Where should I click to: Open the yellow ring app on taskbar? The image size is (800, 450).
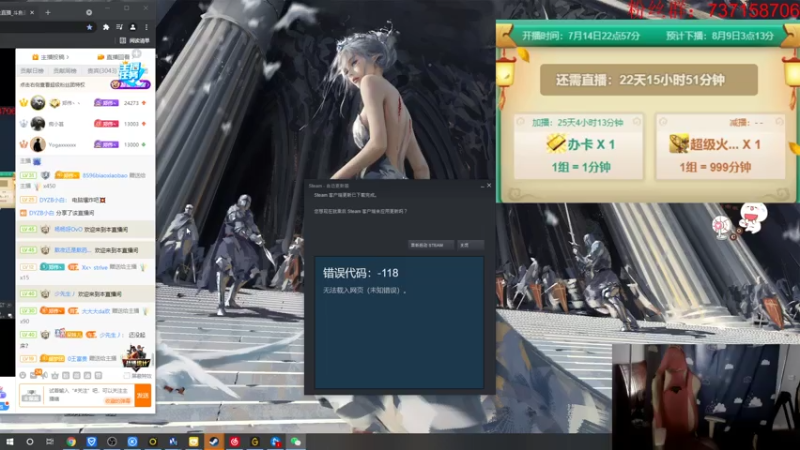tap(153, 441)
